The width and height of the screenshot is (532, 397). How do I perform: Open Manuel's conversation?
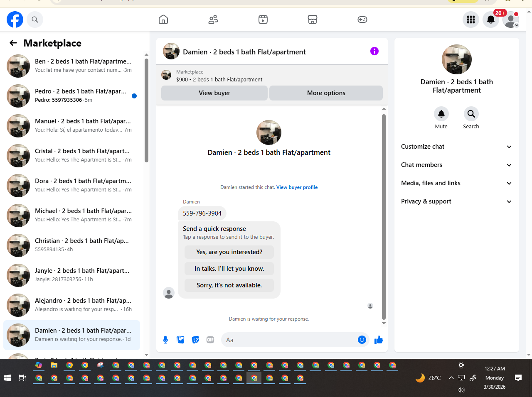[72, 126]
